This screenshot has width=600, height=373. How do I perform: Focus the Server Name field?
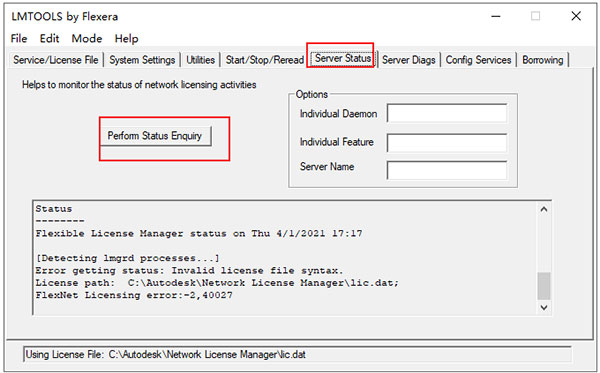click(447, 170)
